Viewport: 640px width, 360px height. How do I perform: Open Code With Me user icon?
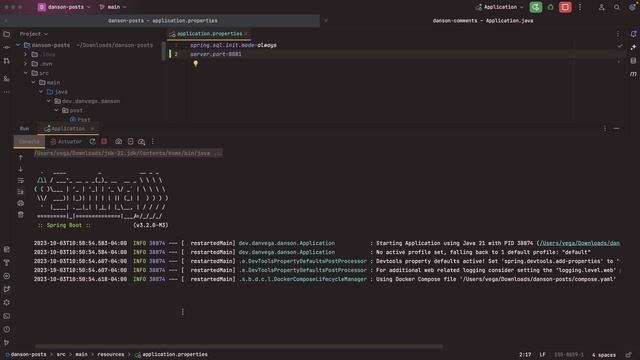coord(602,7)
